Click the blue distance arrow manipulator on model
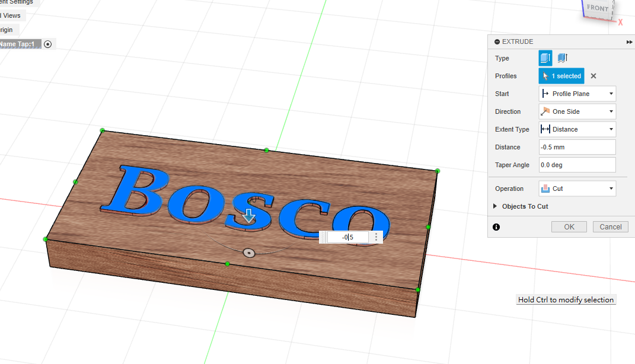635x364 pixels. point(249,216)
